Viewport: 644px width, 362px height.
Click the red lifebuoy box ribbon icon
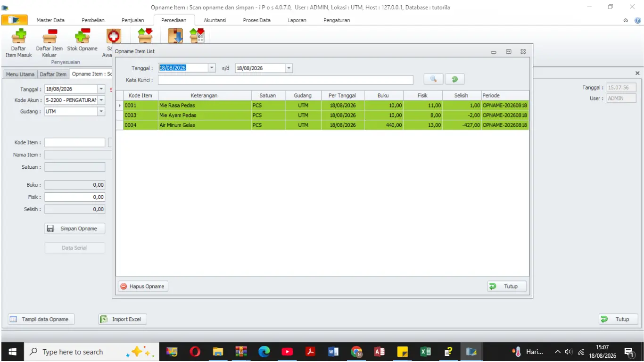pyautogui.click(x=113, y=36)
